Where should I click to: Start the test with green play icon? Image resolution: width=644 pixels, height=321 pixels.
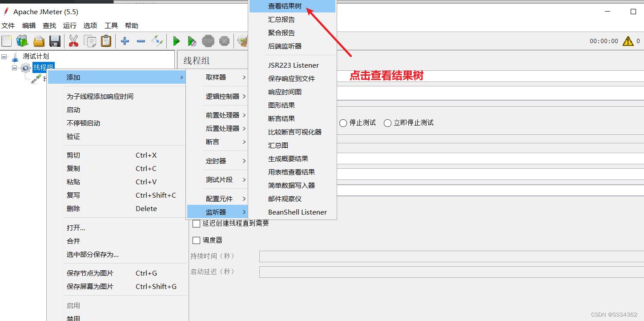(176, 41)
